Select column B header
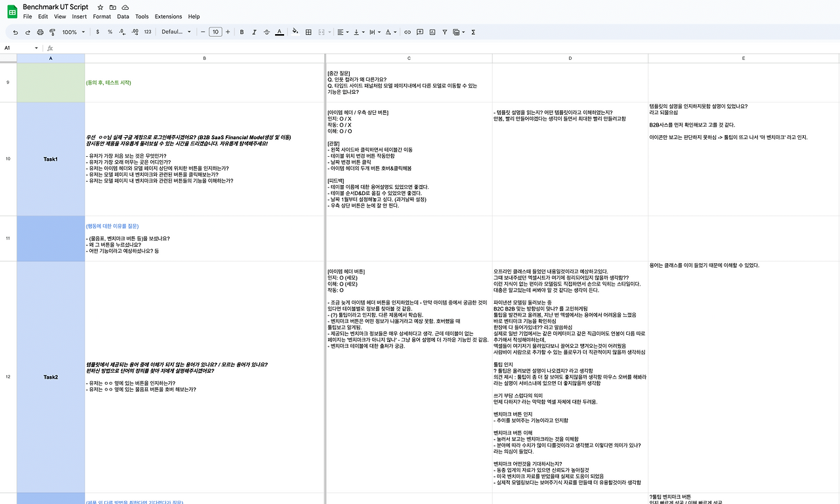Viewport: 840px width, 504px height. pos(205,58)
